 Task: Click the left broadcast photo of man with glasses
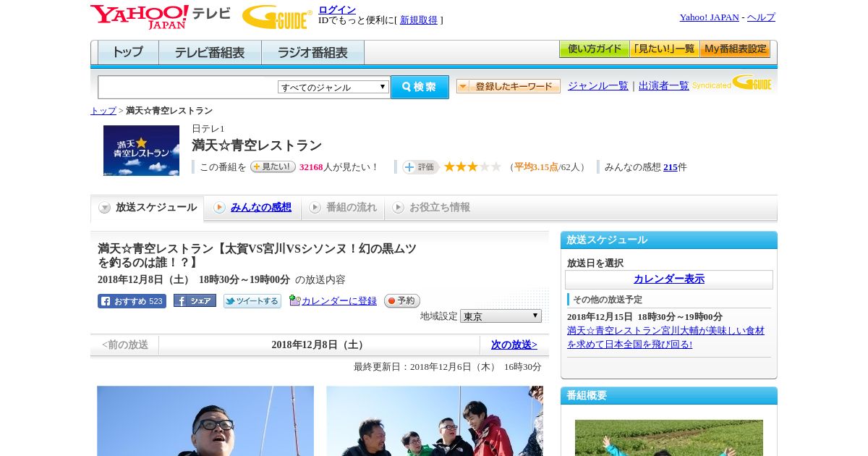point(205,421)
